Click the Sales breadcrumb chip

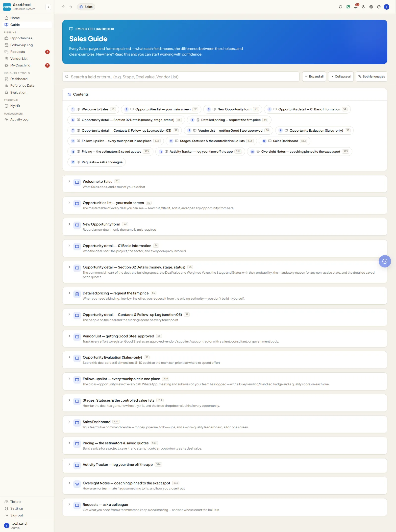86,7
